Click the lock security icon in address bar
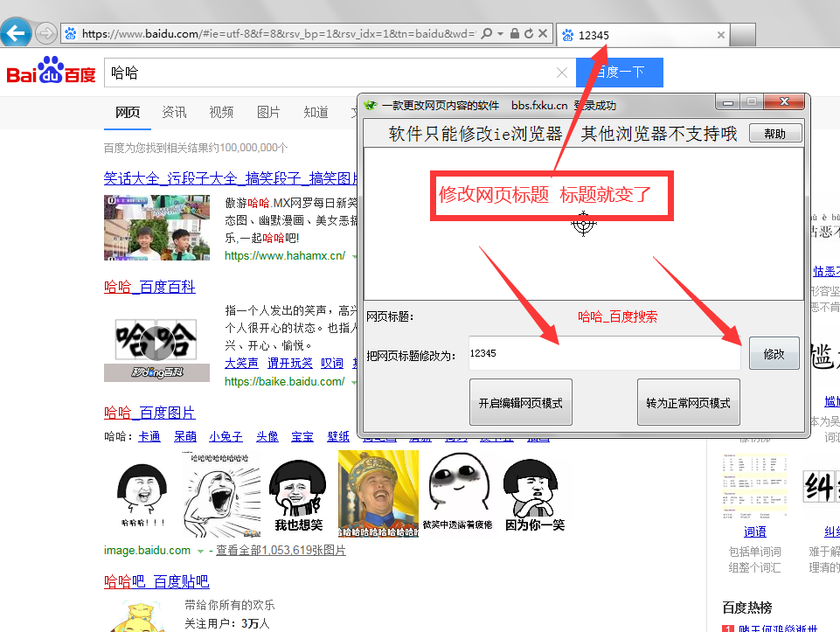This screenshot has height=632, width=840. 516,34
